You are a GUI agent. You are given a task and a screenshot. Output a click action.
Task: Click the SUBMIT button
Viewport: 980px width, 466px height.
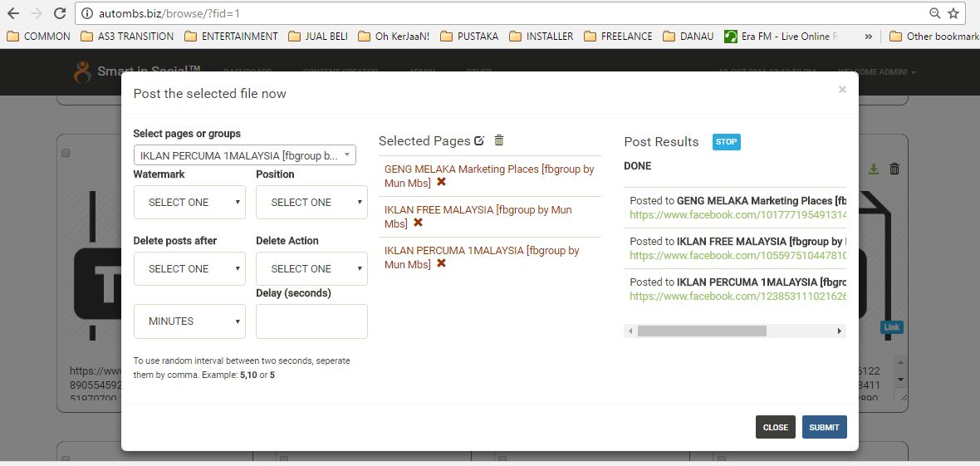(x=825, y=427)
